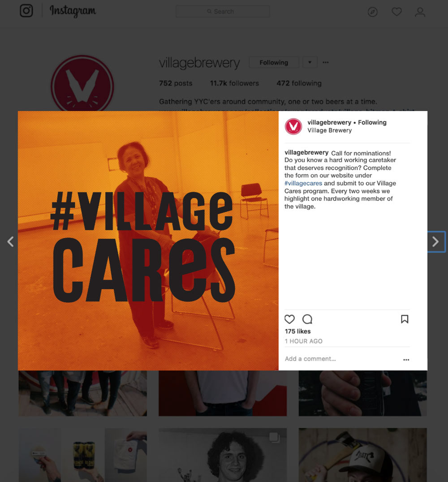Click the Instagram camera logo icon

tap(26, 11)
